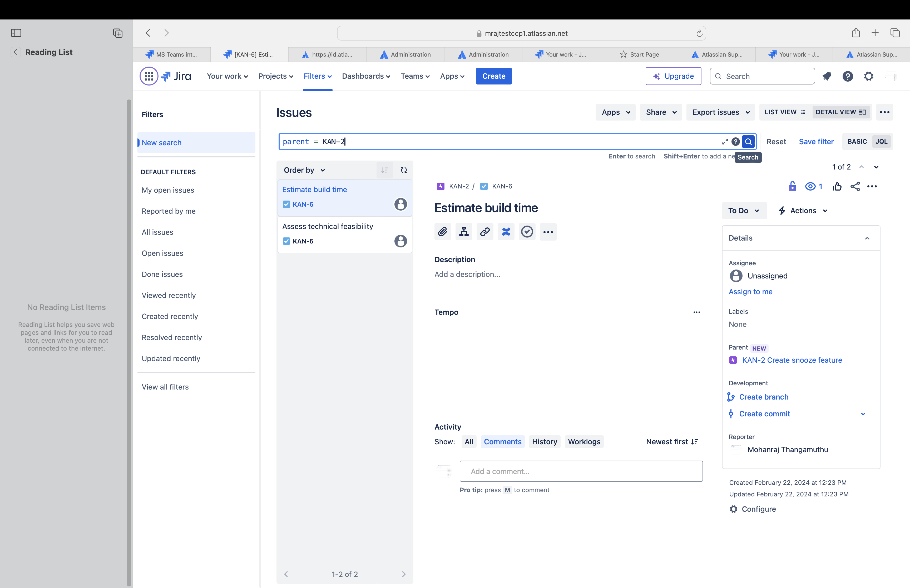Expand the Actions dropdown
The height and width of the screenshot is (588, 910).
pos(802,210)
